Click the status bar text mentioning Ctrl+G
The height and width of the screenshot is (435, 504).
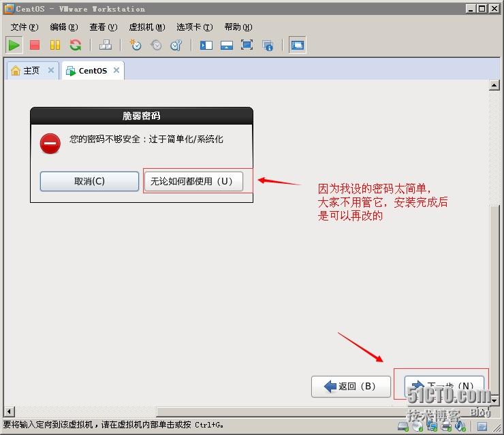tap(113, 425)
